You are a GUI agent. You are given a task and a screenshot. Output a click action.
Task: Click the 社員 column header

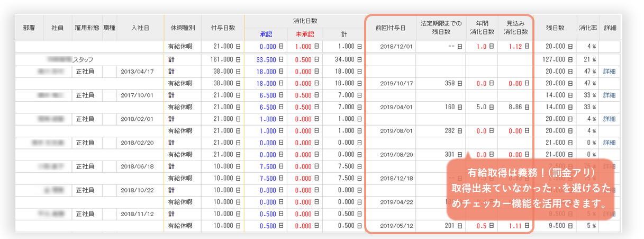coord(58,28)
